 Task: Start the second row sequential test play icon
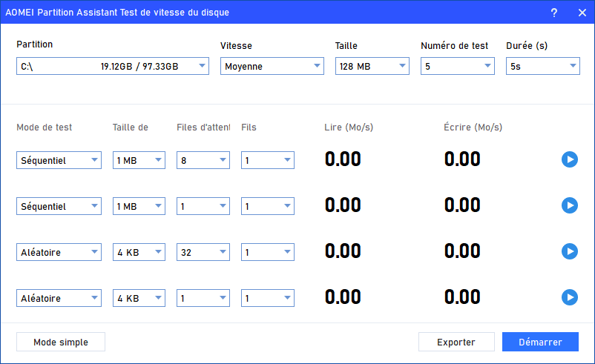click(569, 205)
